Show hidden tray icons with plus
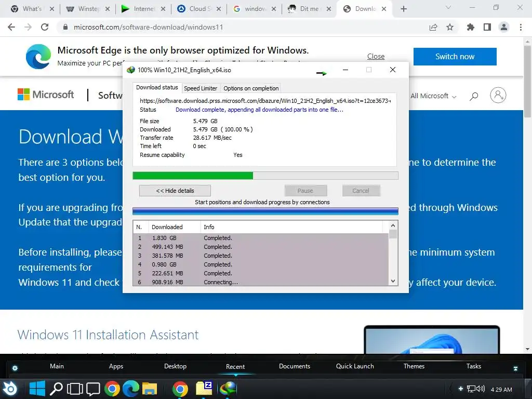The width and height of the screenshot is (532, 399). (460, 389)
